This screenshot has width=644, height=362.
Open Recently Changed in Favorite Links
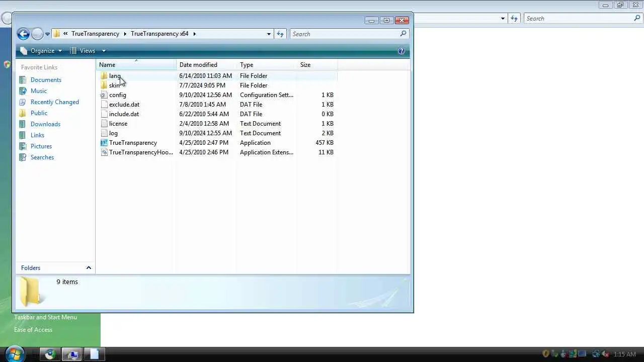[x=55, y=102]
